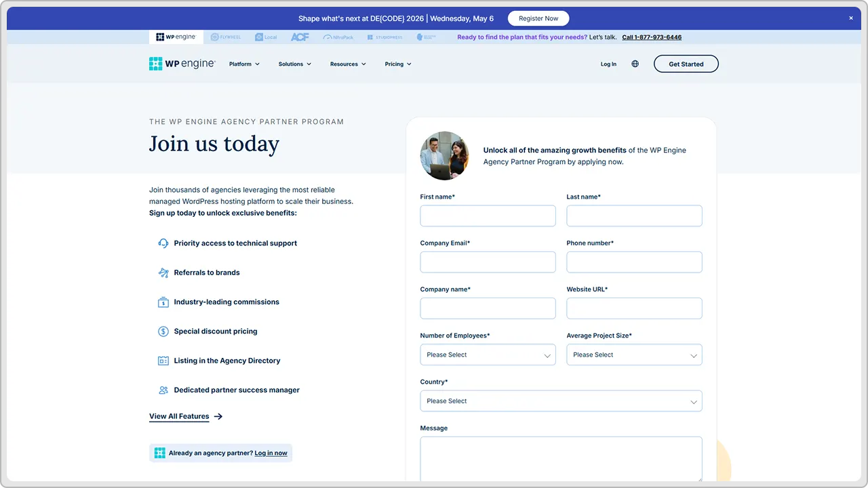The height and width of the screenshot is (488, 868).
Task: Focus the Company Email input field
Action: pos(488,262)
